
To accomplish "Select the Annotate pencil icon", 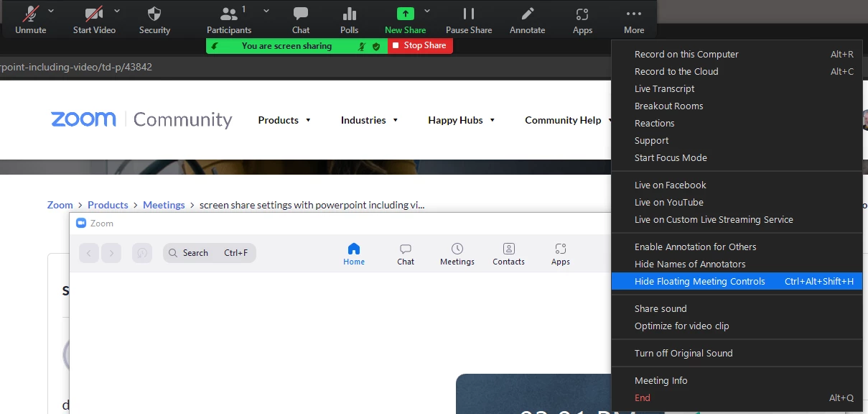I will tap(528, 14).
